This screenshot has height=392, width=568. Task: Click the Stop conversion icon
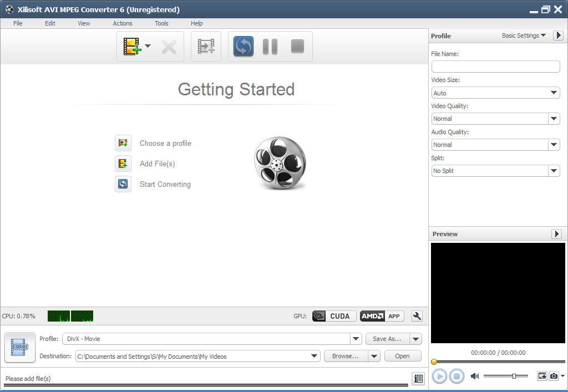click(x=297, y=47)
